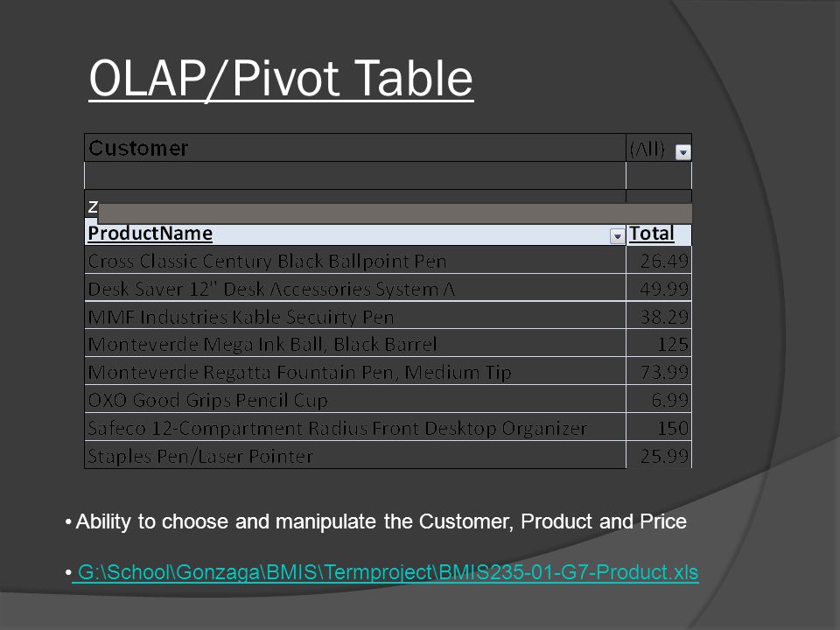Click the (All) filter value text
This screenshot has height=630, width=840.
647,149
